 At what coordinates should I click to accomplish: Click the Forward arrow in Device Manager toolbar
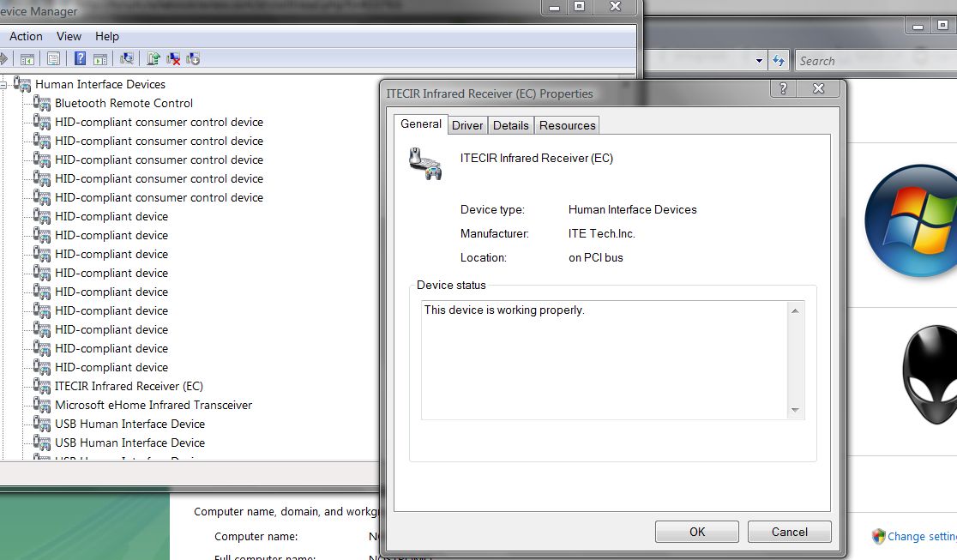3,58
